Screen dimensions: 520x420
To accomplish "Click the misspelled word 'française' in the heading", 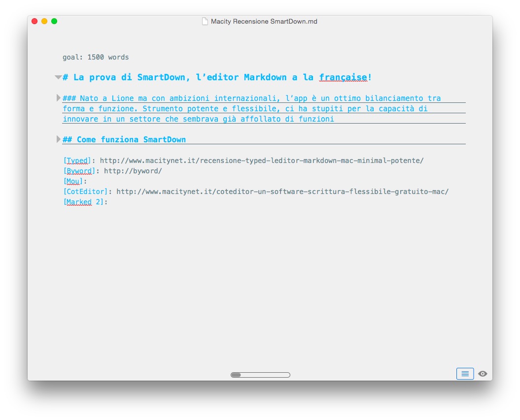I will (x=343, y=77).
